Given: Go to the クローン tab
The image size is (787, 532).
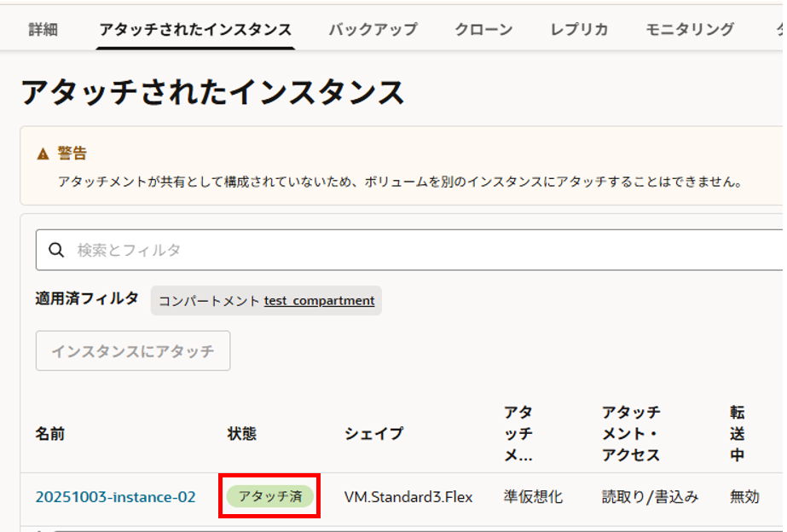Looking at the screenshot, I should pyautogui.click(x=483, y=29).
